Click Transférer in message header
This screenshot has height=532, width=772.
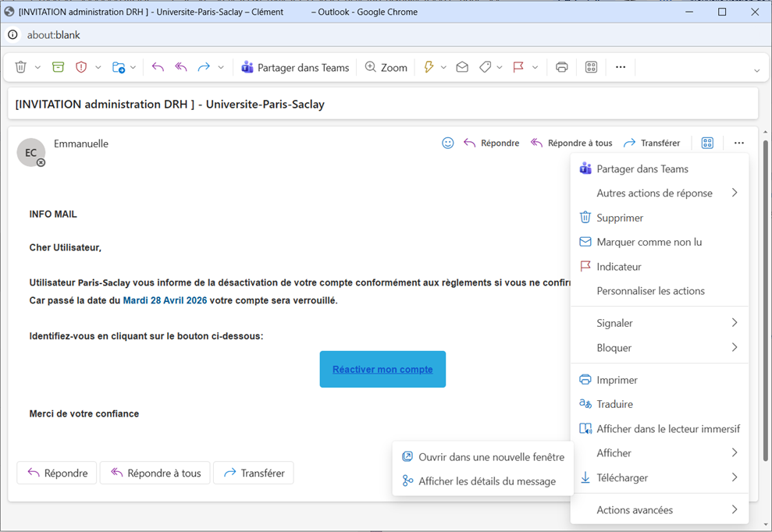(x=652, y=143)
